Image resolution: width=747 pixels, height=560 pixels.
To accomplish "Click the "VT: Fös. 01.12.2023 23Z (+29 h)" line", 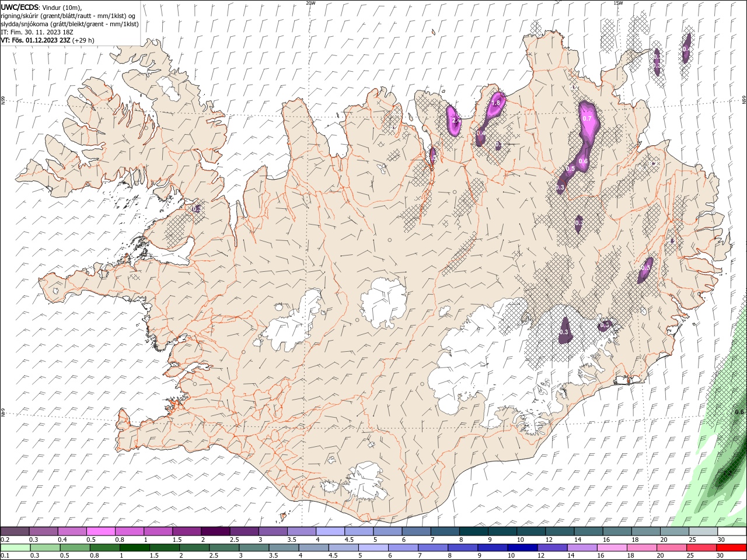I will (x=48, y=40).
